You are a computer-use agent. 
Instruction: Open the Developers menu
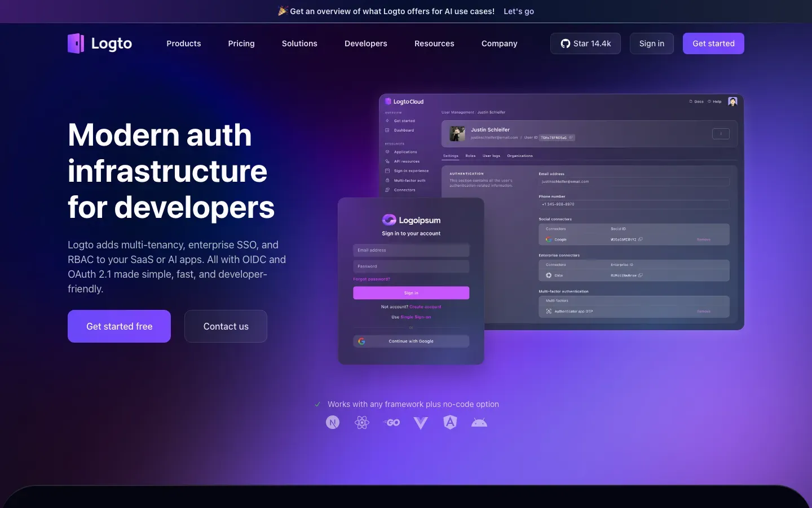(x=366, y=43)
